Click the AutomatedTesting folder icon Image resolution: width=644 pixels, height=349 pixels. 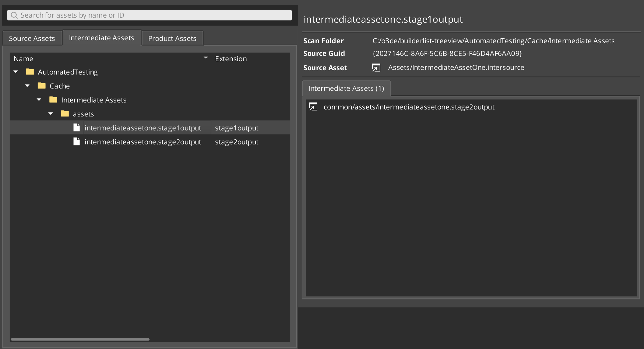pos(30,72)
